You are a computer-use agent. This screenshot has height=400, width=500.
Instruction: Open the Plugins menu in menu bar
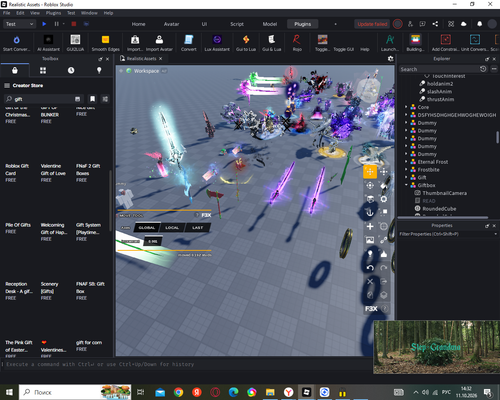point(53,13)
